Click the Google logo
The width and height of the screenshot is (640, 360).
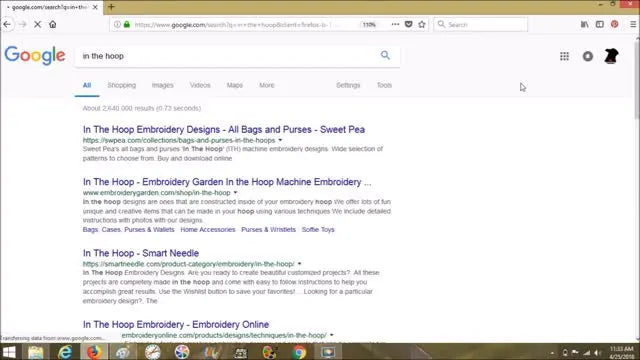click(x=35, y=55)
